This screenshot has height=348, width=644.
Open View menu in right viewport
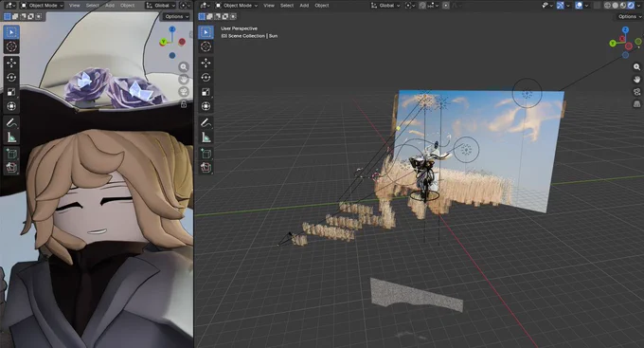pos(269,6)
